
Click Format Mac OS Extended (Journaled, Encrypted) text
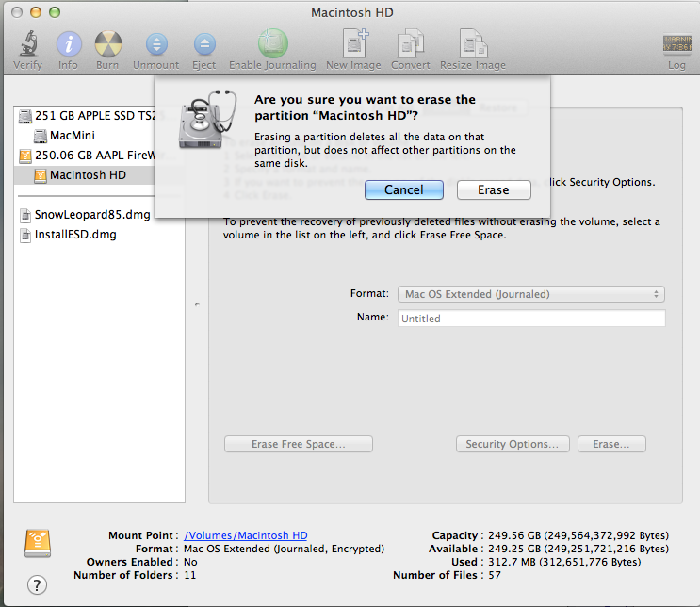284,549
